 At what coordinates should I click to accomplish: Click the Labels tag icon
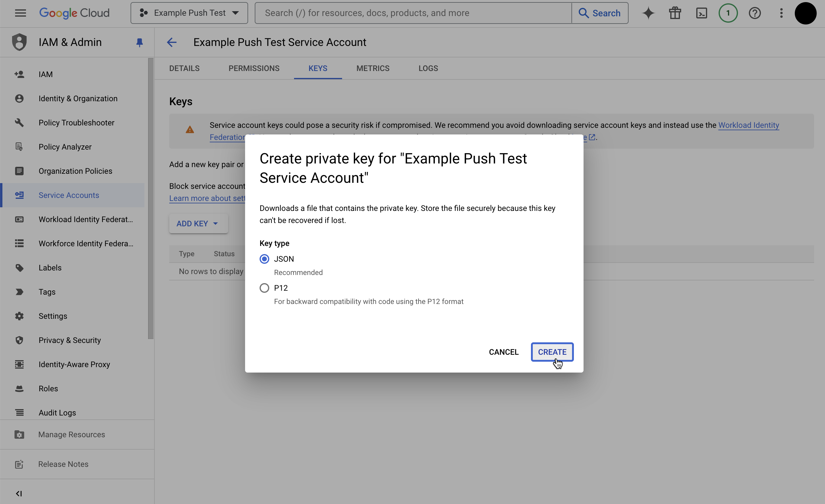[19, 268]
